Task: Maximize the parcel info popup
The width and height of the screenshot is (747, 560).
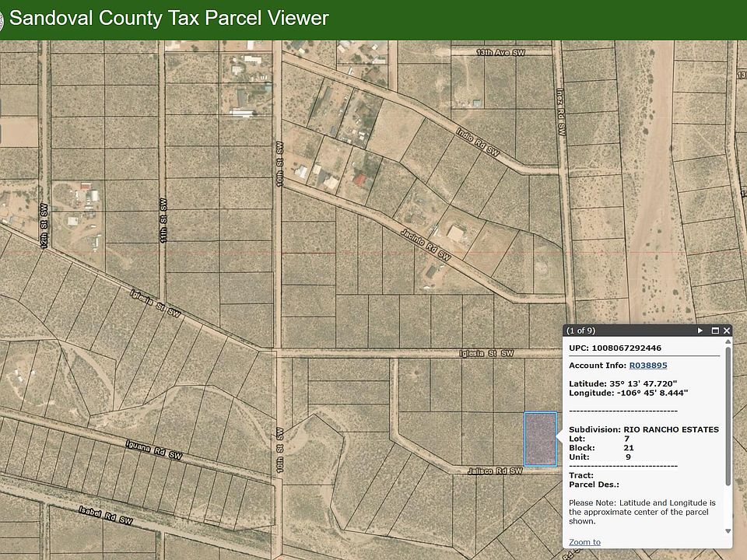Action: tap(715, 331)
